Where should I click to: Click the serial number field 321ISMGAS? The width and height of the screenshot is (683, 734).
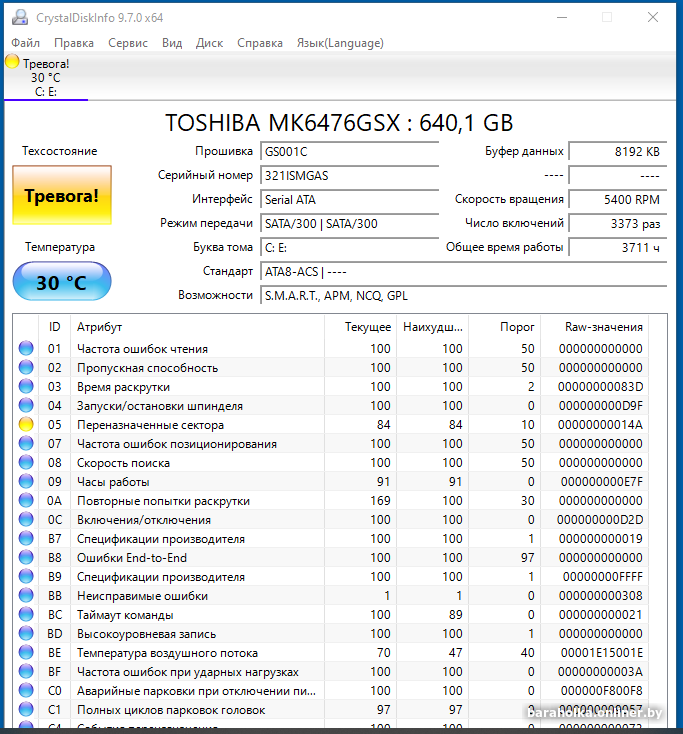coord(349,176)
